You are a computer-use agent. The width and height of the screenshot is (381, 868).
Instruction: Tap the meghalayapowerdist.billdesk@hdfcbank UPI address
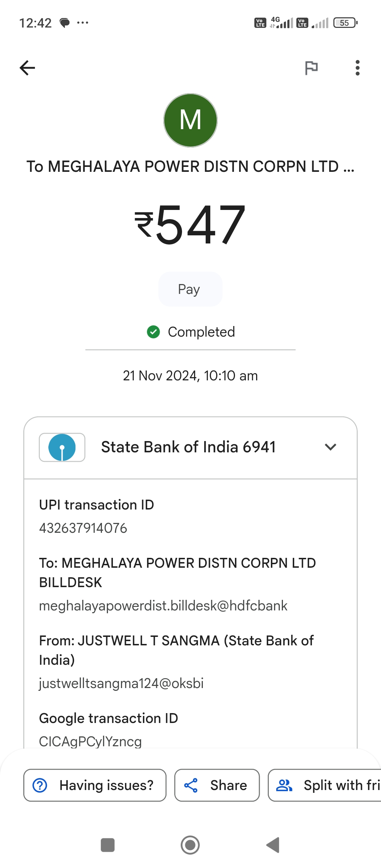coord(163,606)
